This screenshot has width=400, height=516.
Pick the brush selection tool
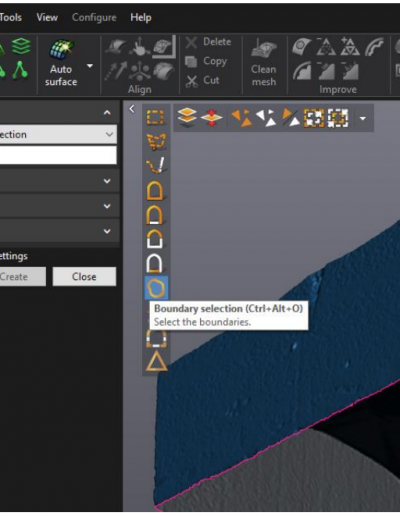tap(156, 165)
